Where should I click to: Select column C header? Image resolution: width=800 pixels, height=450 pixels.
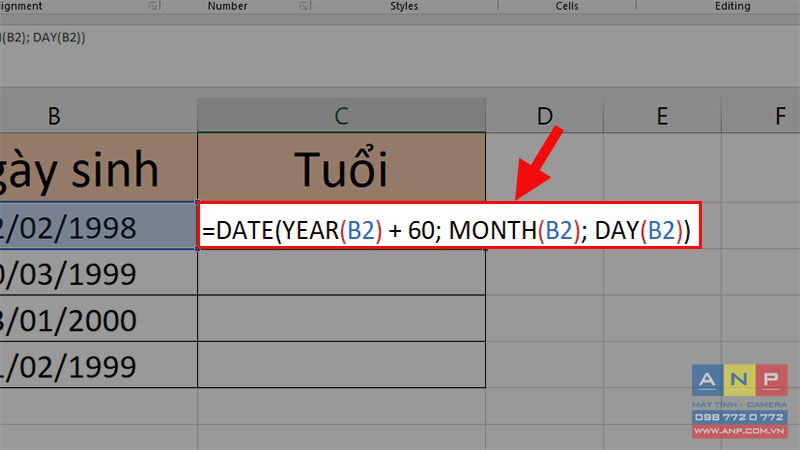341,116
